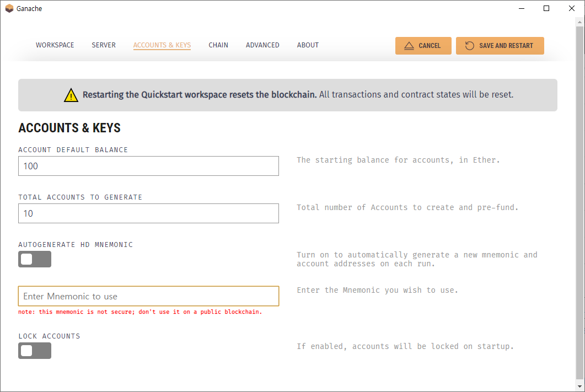Open the Workspace settings tab
The height and width of the screenshot is (392, 585).
pyautogui.click(x=55, y=45)
